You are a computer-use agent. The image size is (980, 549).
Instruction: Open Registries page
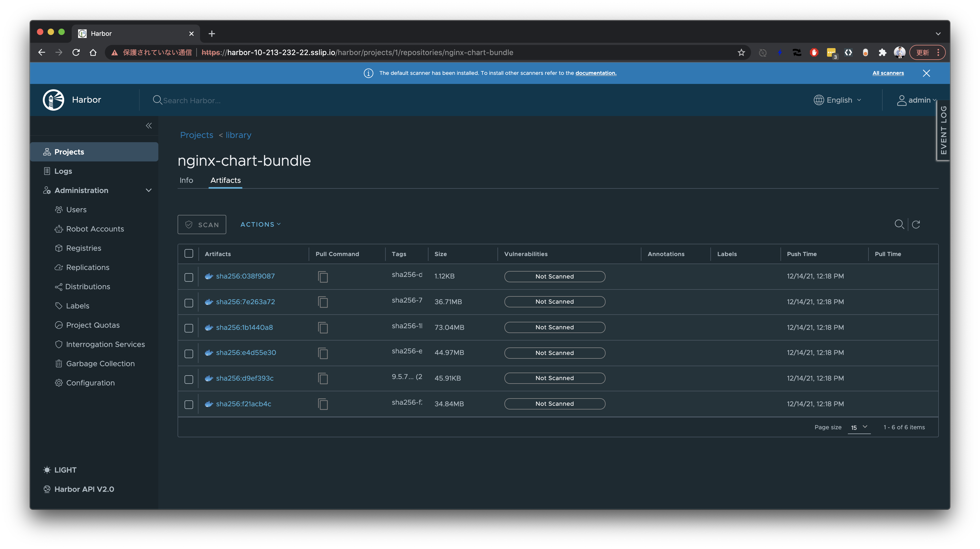coord(78,248)
